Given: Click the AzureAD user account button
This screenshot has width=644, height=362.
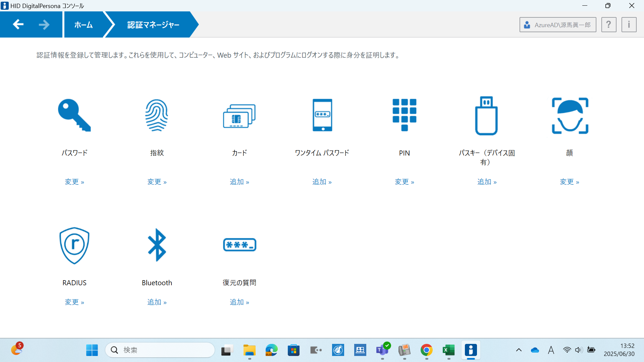Looking at the screenshot, I should [x=557, y=25].
